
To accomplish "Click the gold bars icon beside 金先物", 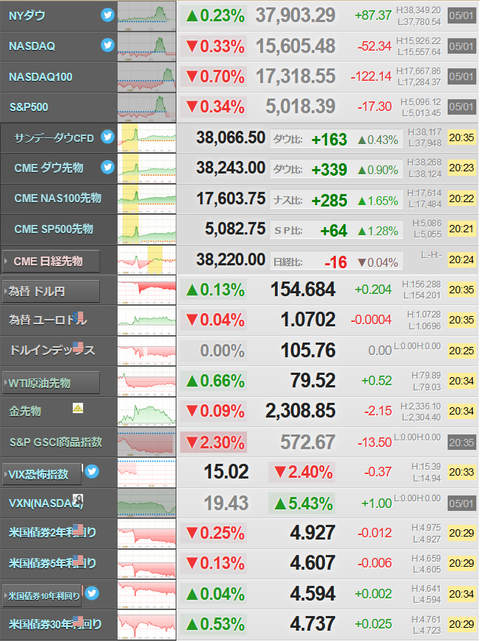I will click(x=78, y=408).
